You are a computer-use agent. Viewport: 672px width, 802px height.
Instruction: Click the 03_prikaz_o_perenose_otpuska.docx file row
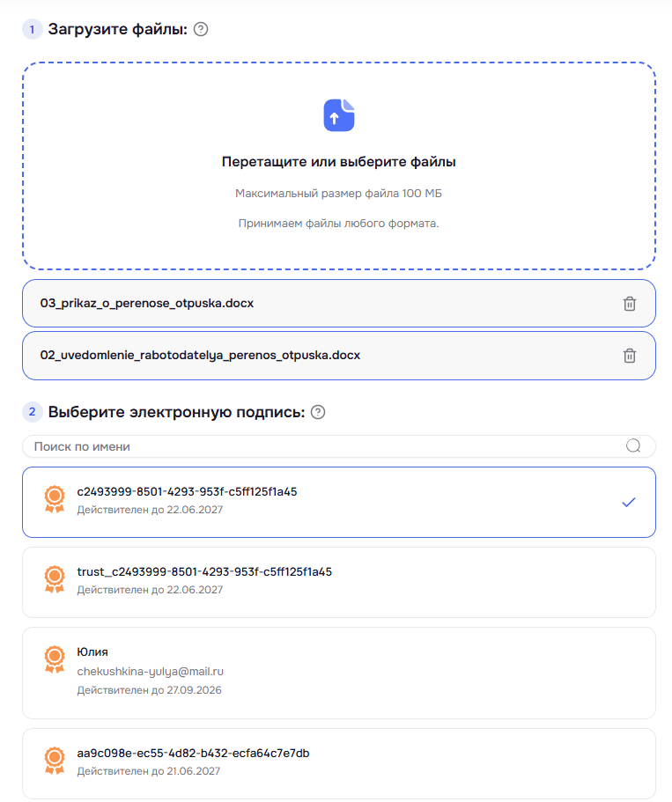click(339, 304)
